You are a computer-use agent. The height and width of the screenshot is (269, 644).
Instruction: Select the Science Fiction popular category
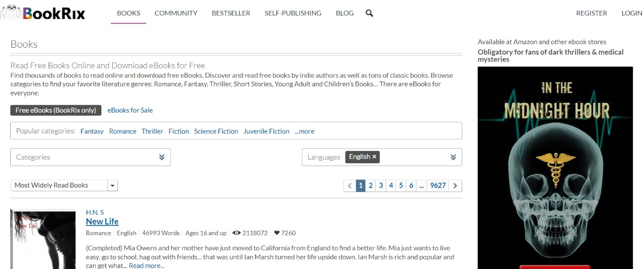pyautogui.click(x=216, y=131)
